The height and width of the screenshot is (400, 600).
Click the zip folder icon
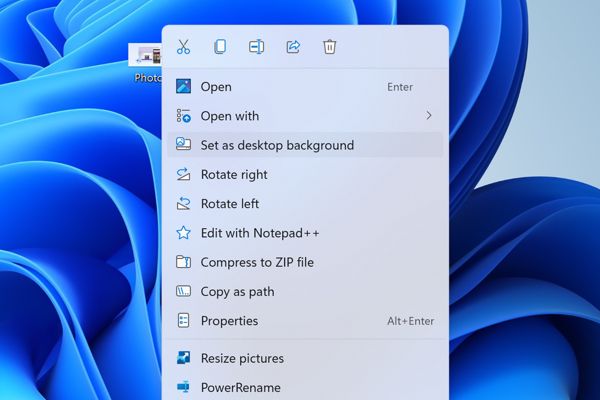click(x=183, y=262)
